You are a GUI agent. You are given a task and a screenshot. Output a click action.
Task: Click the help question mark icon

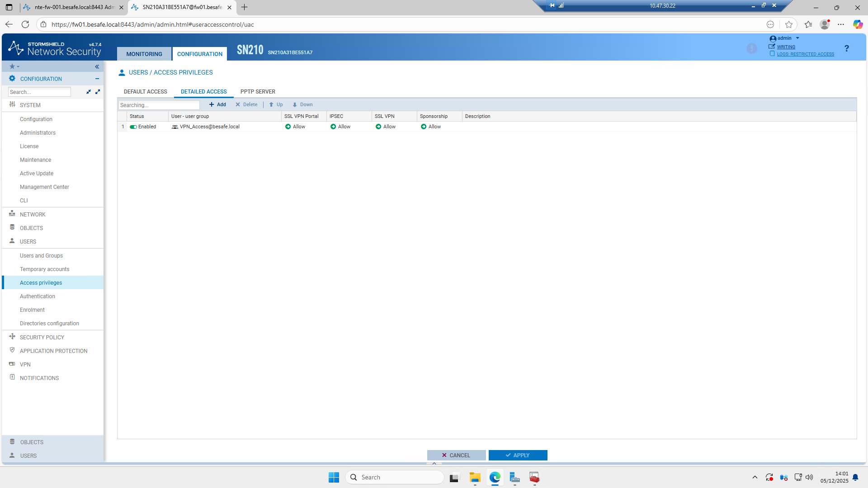tap(846, 48)
